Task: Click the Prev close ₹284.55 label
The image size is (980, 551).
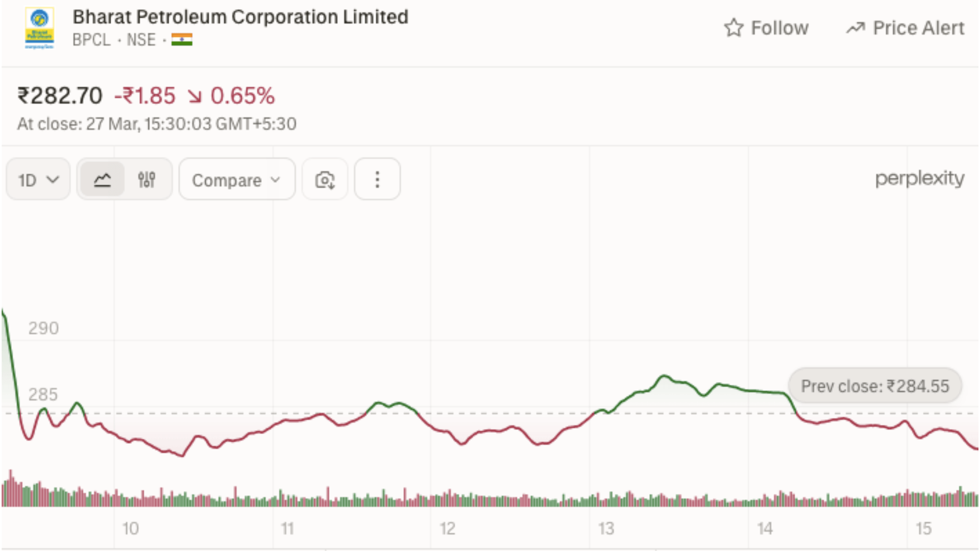Action: 875,386
